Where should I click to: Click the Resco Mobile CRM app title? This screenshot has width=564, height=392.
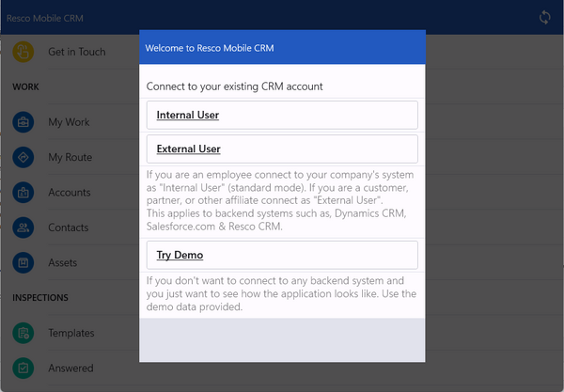point(45,18)
